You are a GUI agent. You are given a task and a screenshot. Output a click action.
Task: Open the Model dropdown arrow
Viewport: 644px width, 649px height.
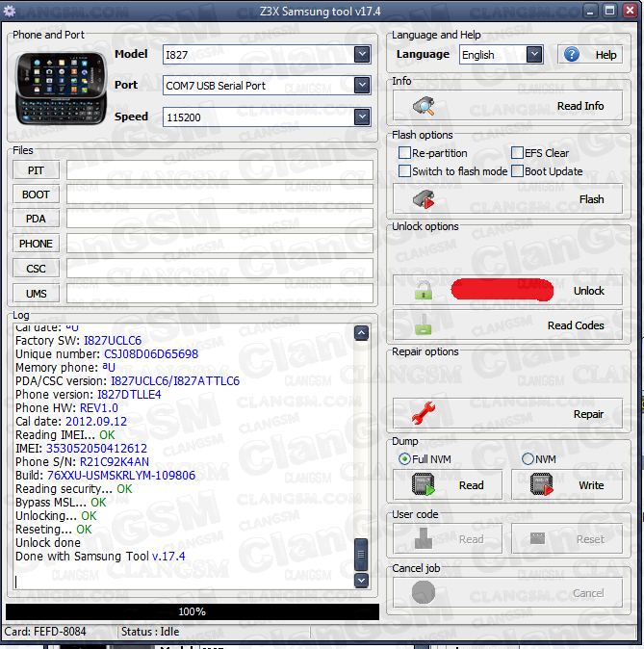click(x=362, y=54)
